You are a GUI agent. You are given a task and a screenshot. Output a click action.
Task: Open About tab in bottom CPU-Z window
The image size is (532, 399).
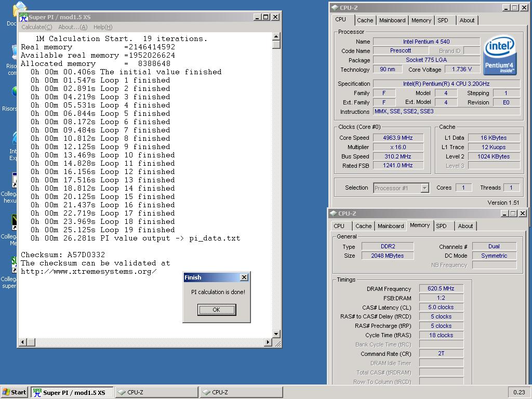click(x=465, y=226)
